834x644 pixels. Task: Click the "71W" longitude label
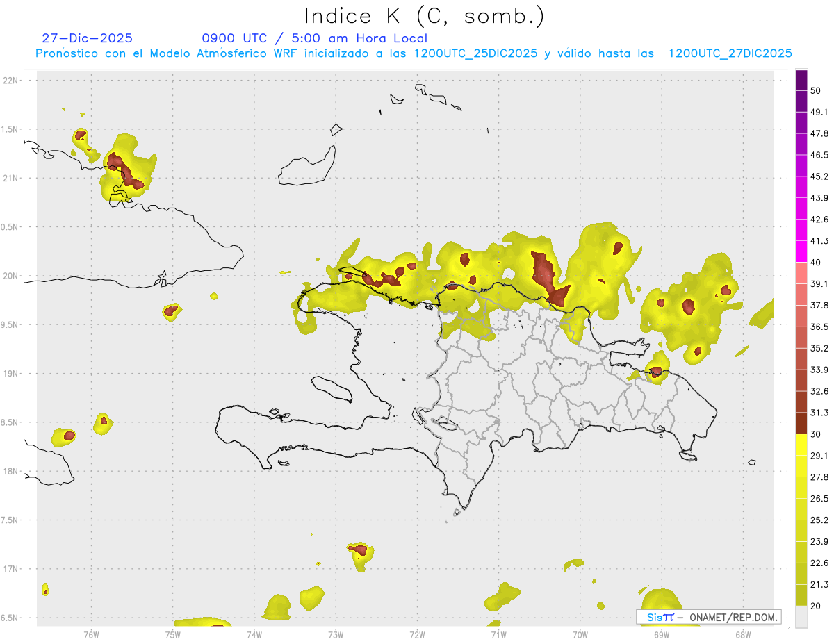[498, 634]
